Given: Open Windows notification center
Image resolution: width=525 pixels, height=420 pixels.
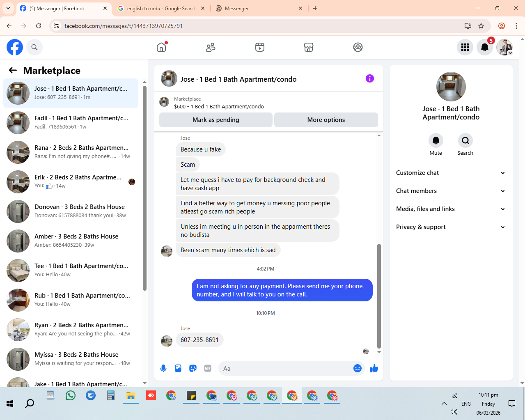Looking at the screenshot, I should [512, 404].
